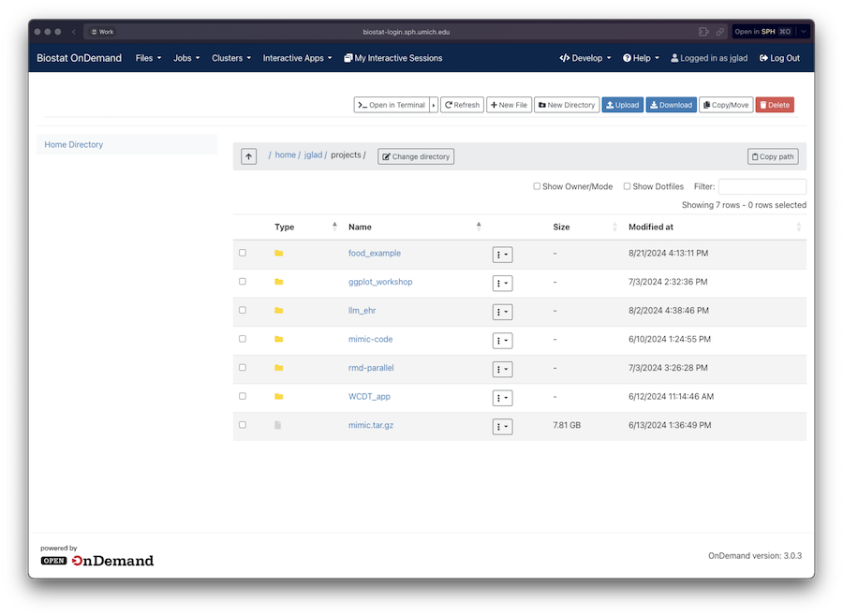Create a folder using New Directory
The width and height of the screenshot is (843, 616).
coord(566,104)
